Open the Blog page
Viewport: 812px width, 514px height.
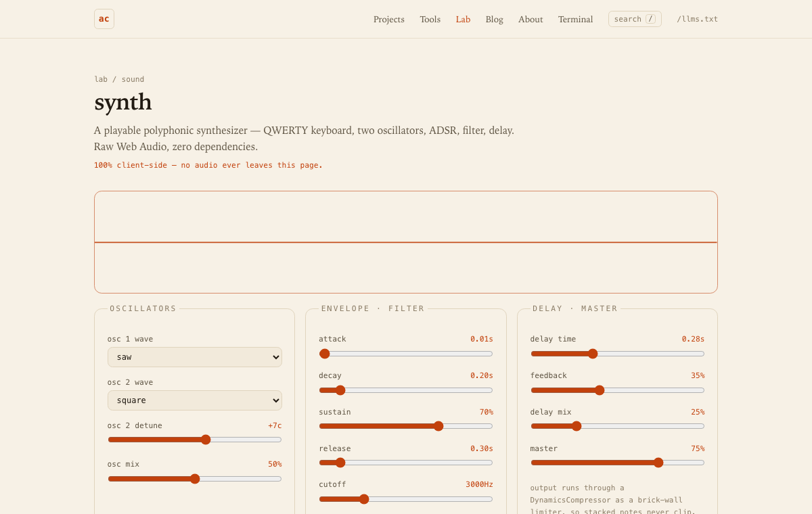(494, 19)
